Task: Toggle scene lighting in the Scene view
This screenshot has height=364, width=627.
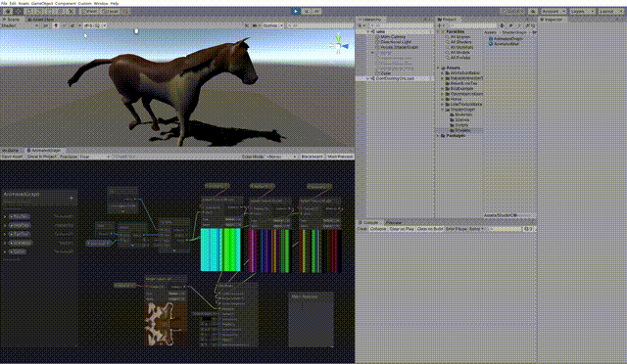Action: point(56,25)
